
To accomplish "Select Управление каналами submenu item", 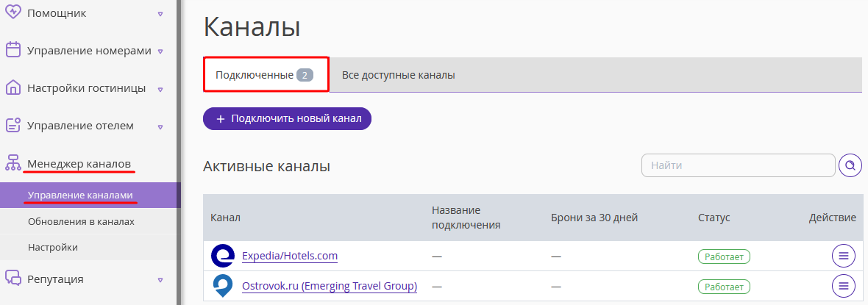I will pos(90,195).
